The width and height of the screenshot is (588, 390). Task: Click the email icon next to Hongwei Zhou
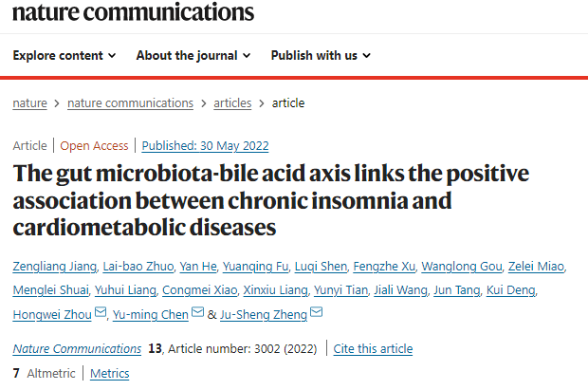tap(101, 312)
